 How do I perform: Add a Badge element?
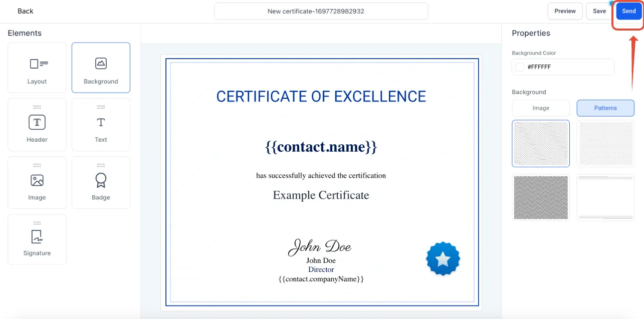pos(101,183)
